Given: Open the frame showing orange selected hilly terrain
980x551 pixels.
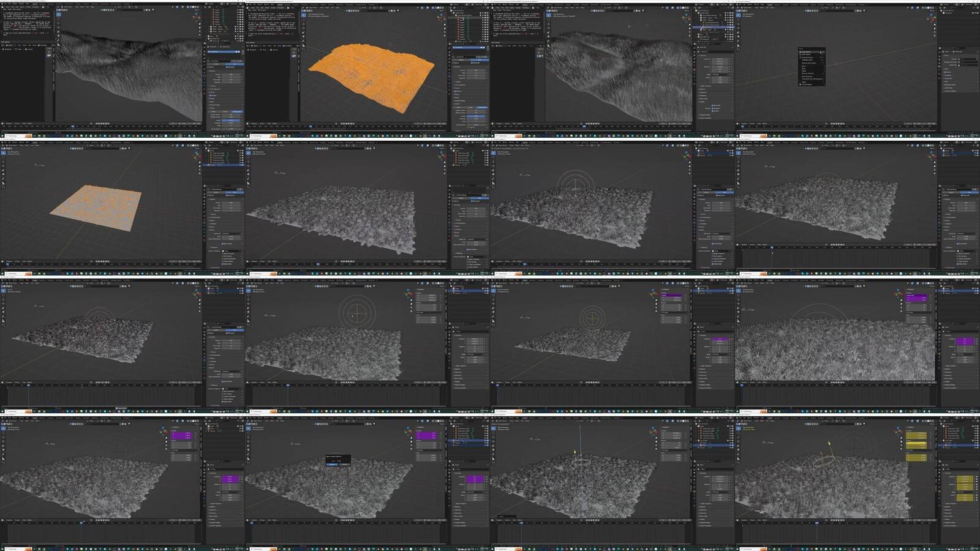Looking at the screenshot, I should [367, 69].
